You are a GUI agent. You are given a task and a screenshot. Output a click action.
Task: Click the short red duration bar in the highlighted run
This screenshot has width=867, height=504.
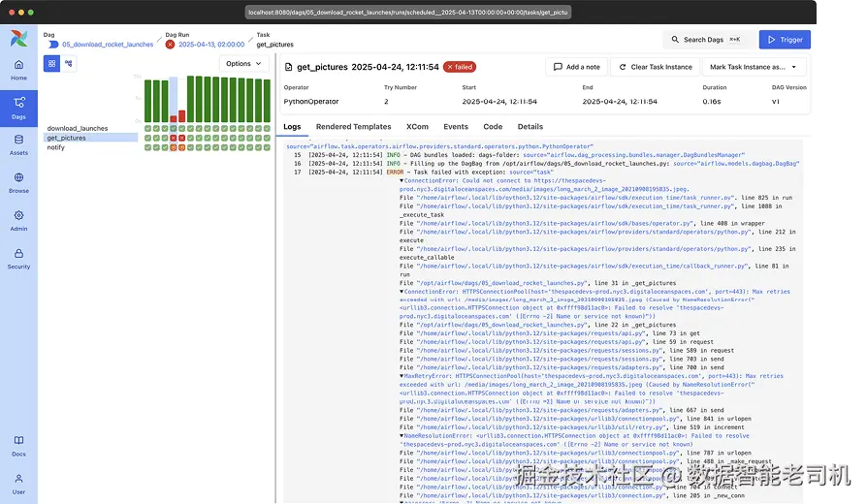pos(173,119)
